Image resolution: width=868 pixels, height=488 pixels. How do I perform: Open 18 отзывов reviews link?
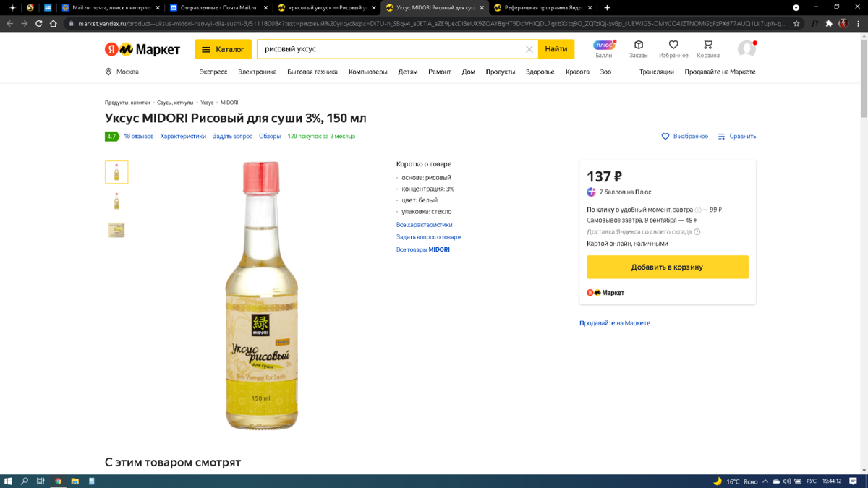[139, 136]
